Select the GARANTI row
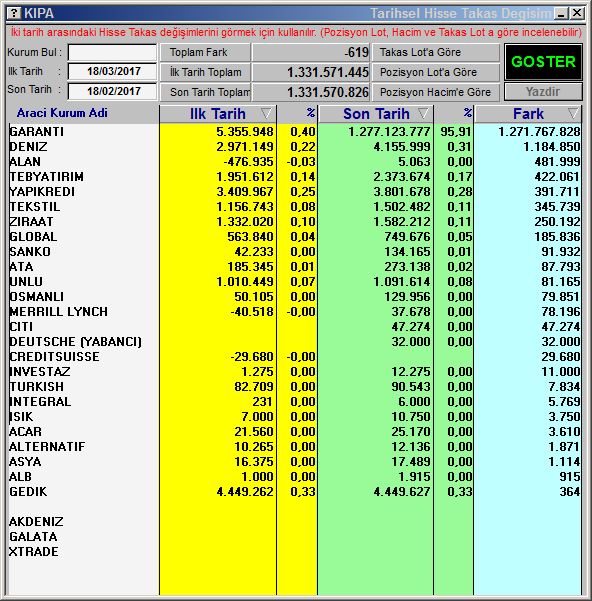The image size is (592, 601). (294, 131)
